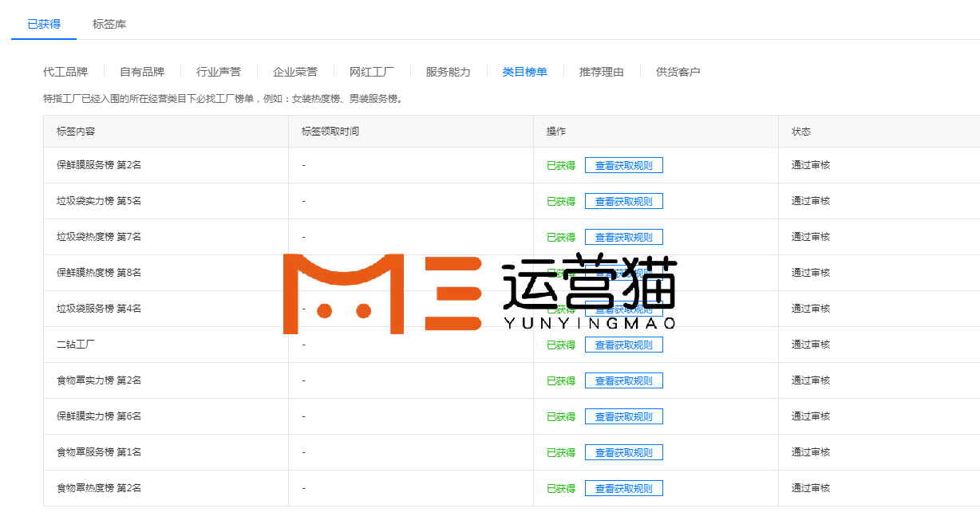The image size is (980, 528).
Task: Click 已获得 status in 保鲜膜服务榜 row
Action: coord(561,166)
